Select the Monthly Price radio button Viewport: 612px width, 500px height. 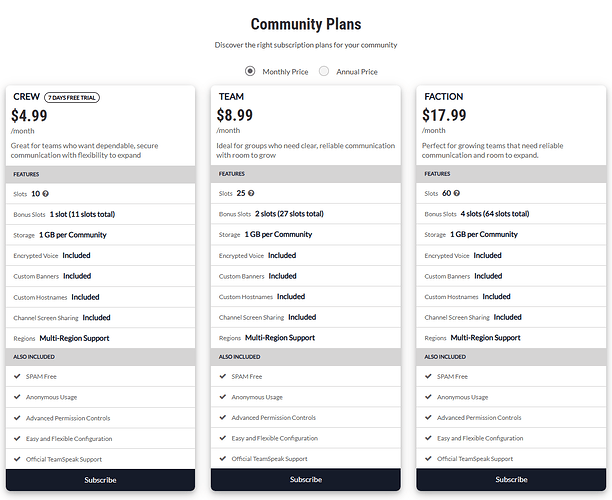[250, 71]
